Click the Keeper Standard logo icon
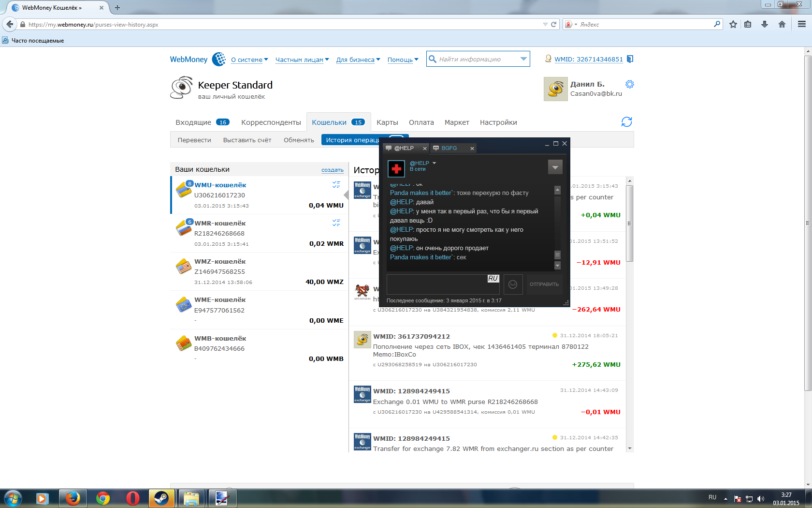Viewport: 812px width, 508px height. click(x=182, y=88)
